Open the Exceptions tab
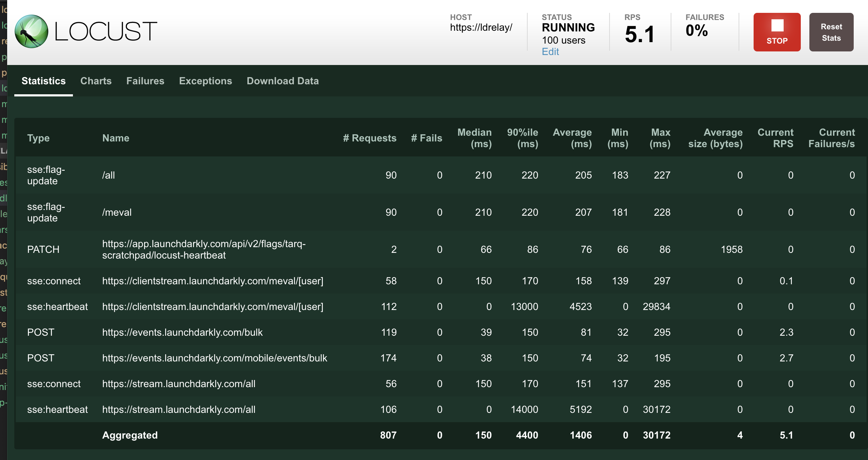This screenshot has height=460, width=868. [x=206, y=81]
